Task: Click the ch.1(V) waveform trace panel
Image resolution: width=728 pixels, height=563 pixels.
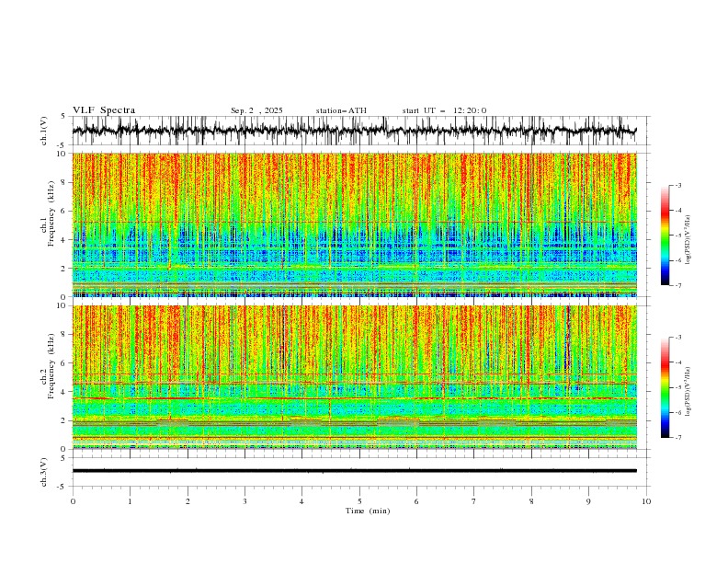Action: pos(360,131)
